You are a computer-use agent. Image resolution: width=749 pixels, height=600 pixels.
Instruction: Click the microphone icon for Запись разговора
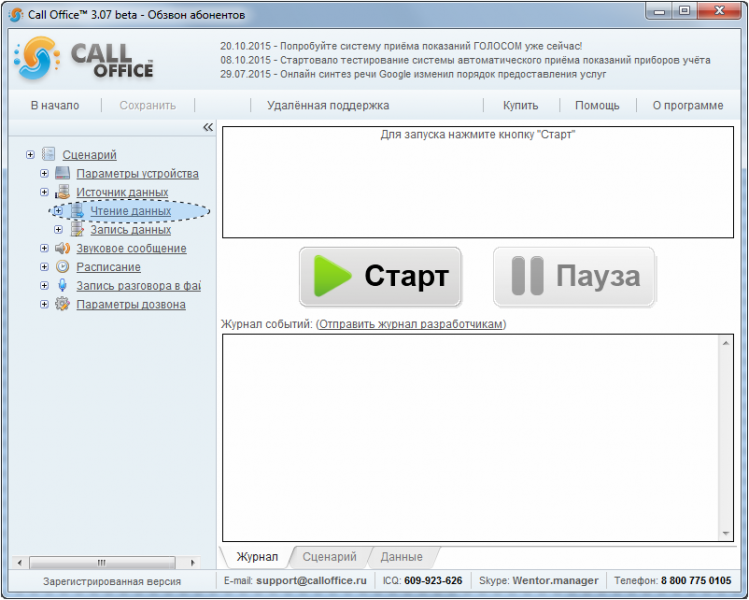[63, 285]
